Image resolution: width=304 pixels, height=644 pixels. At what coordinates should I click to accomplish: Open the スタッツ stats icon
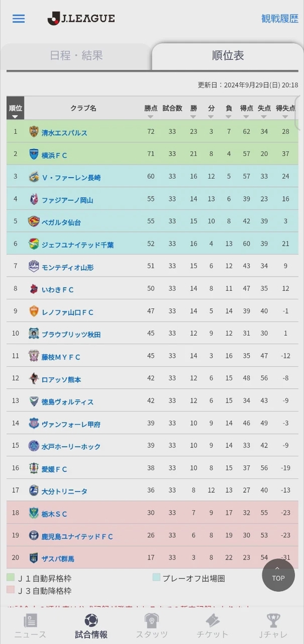[x=152, y=620]
